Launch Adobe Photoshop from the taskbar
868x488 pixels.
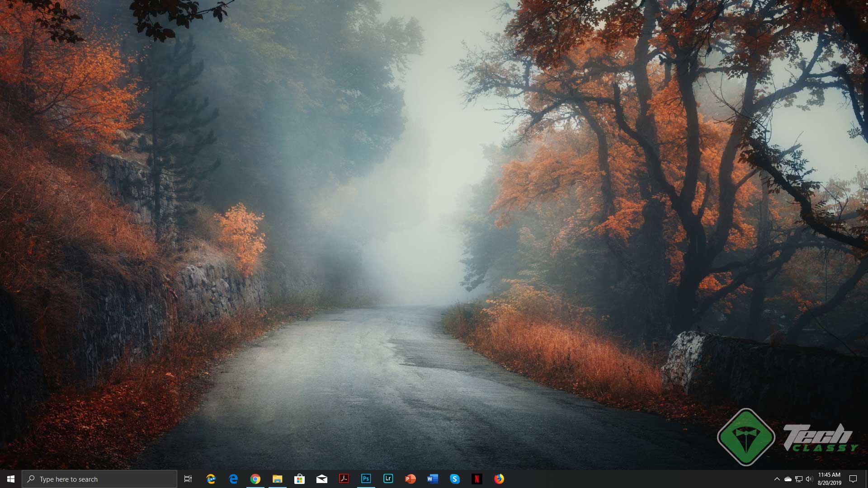pyautogui.click(x=366, y=479)
